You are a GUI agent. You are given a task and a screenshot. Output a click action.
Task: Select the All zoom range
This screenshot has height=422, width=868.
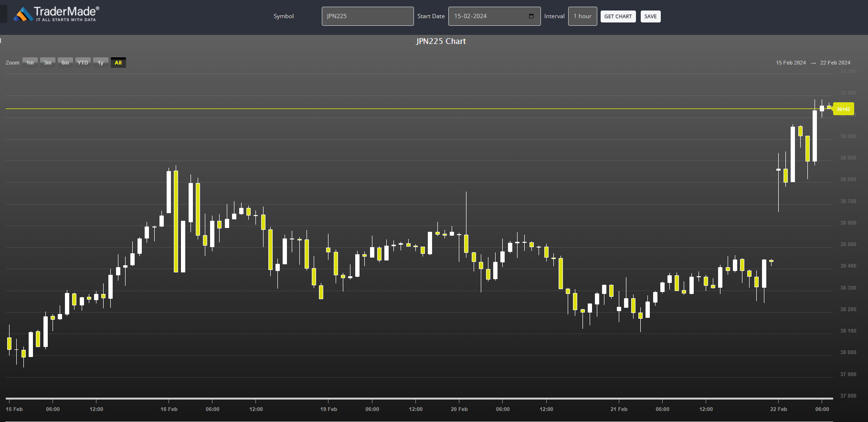(118, 63)
